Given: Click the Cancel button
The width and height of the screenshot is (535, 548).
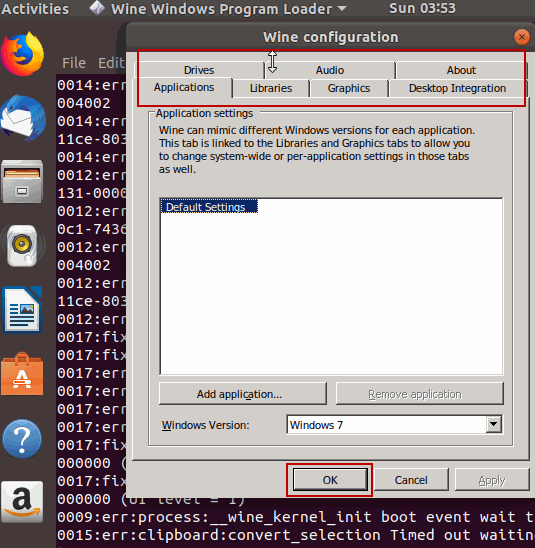Looking at the screenshot, I should click(411, 480).
